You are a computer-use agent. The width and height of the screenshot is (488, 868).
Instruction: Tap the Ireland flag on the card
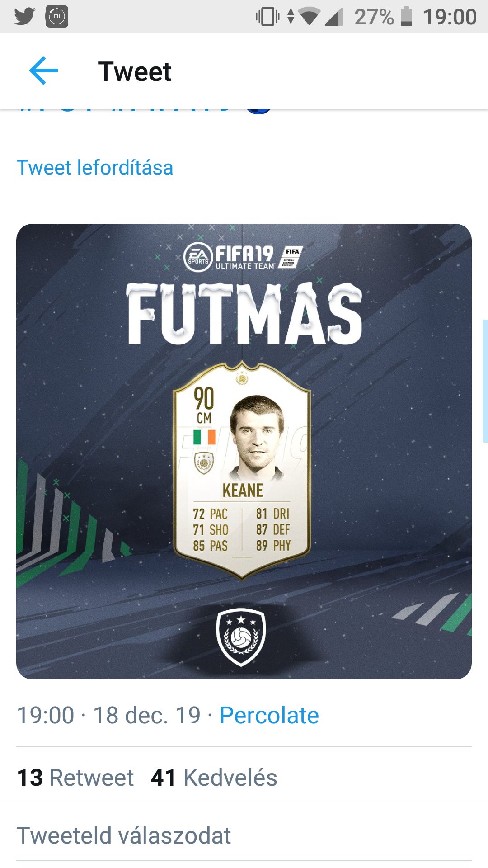(204, 437)
